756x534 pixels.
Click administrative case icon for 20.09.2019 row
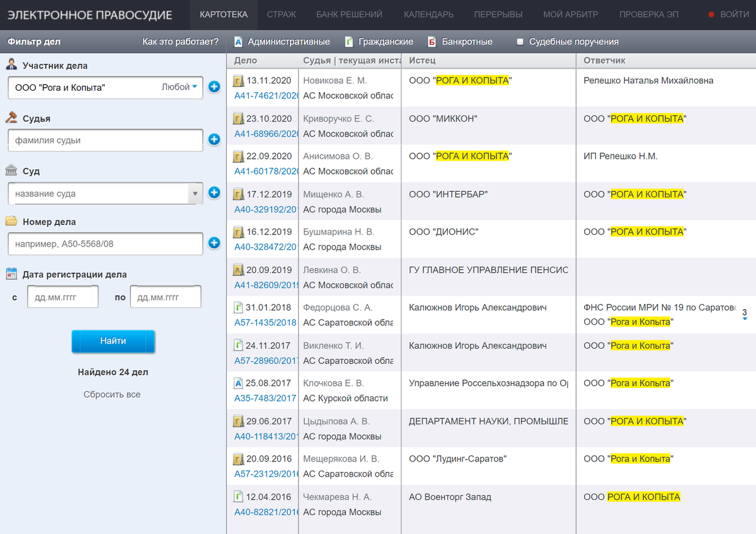(x=239, y=270)
